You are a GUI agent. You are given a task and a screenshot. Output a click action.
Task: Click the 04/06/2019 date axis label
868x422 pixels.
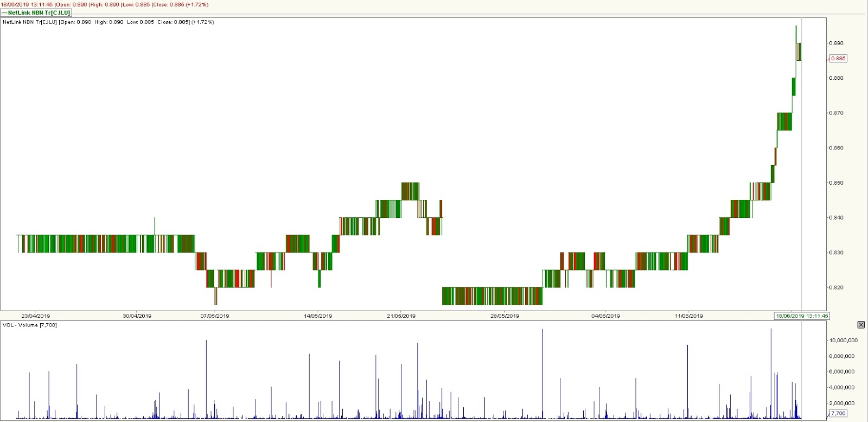[x=605, y=316]
